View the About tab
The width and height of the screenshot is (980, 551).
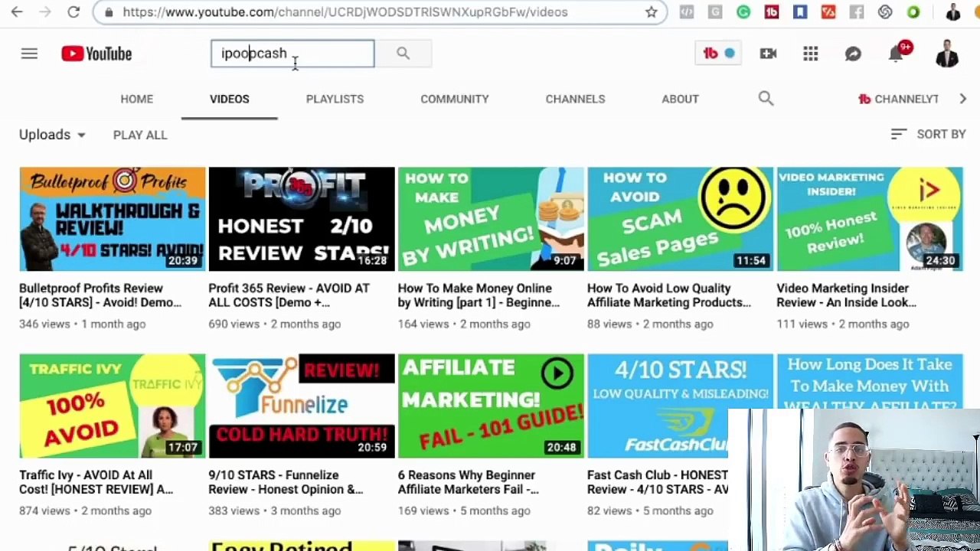coord(680,99)
